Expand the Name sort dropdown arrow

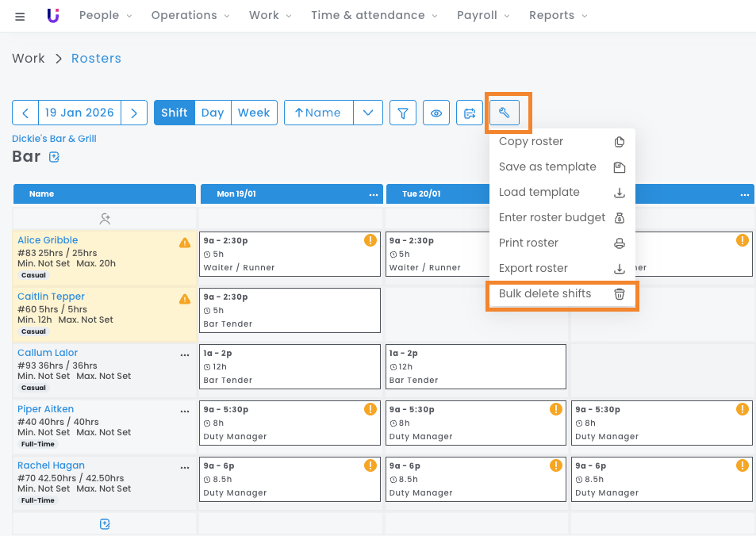point(368,113)
